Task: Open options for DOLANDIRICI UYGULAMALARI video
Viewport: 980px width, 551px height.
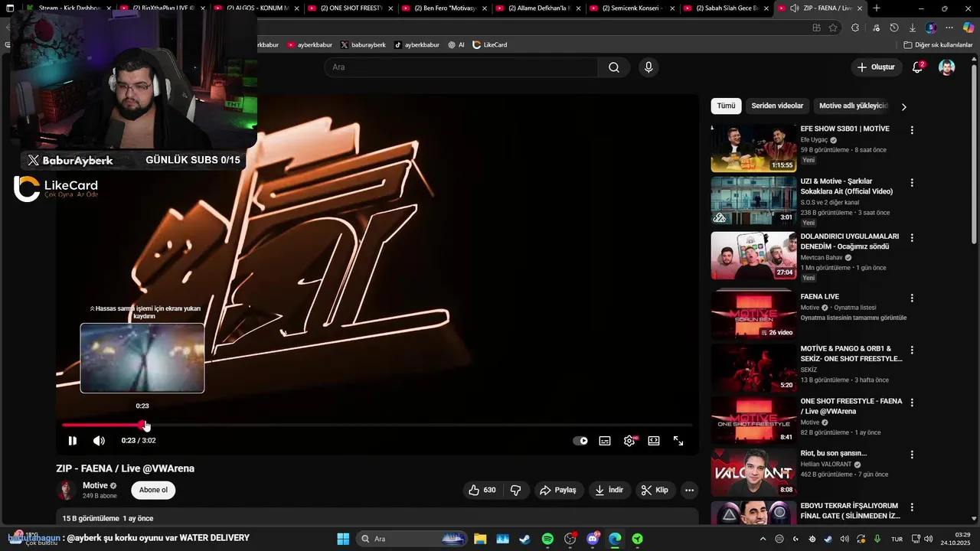Action: (912, 237)
